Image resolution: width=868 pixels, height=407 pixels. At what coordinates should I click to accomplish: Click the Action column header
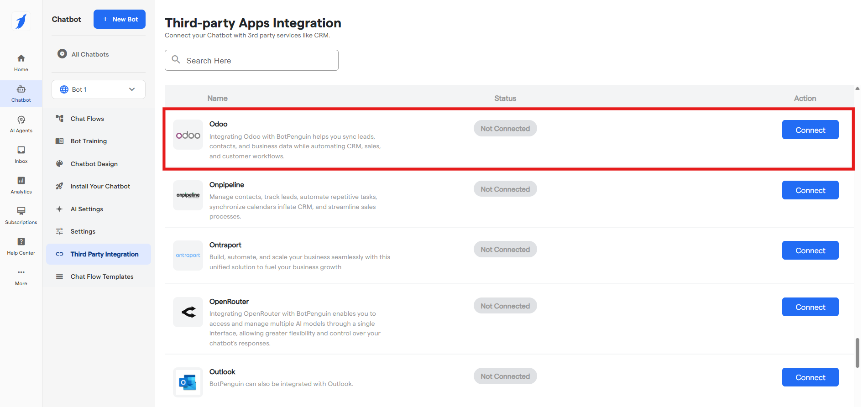[805, 98]
